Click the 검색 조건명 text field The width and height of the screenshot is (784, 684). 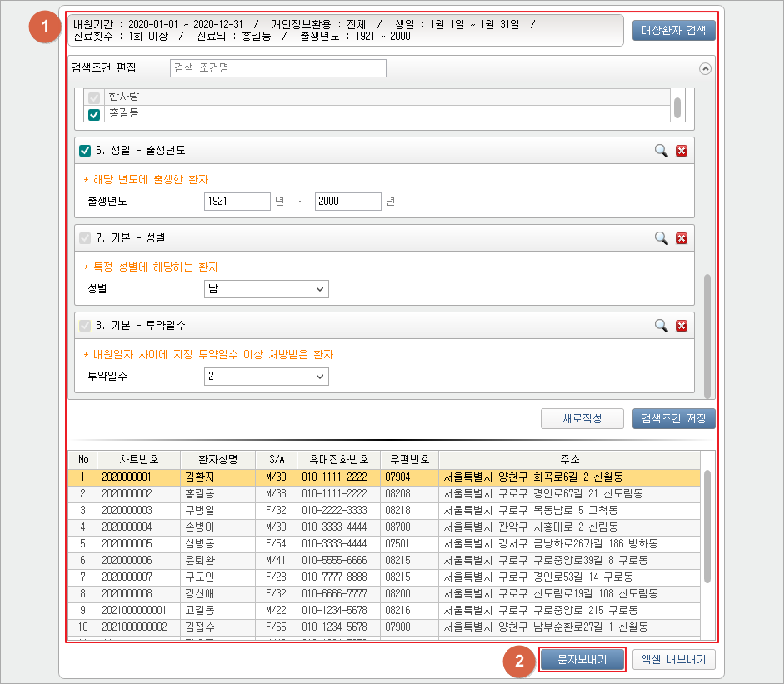(x=278, y=68)
